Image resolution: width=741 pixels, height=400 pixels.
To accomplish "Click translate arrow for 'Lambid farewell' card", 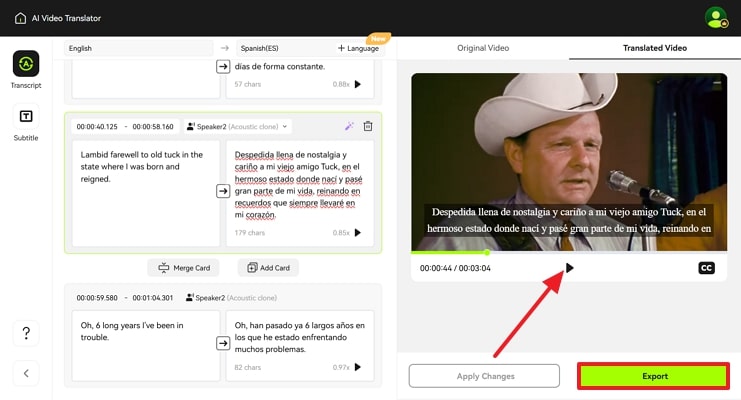I will point(223,191).
